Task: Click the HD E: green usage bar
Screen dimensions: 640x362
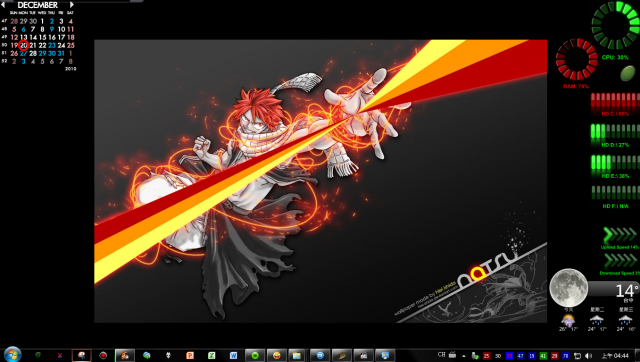Action: click(x=615, y=163)
